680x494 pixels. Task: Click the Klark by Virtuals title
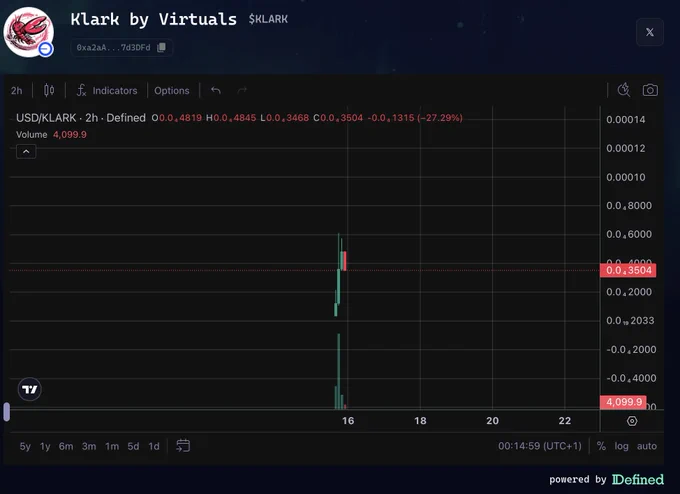point(154,19)
